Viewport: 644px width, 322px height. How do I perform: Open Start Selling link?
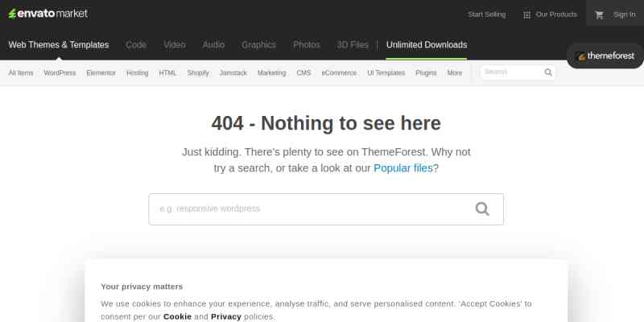pyautogui.click(x=487, y=14)
